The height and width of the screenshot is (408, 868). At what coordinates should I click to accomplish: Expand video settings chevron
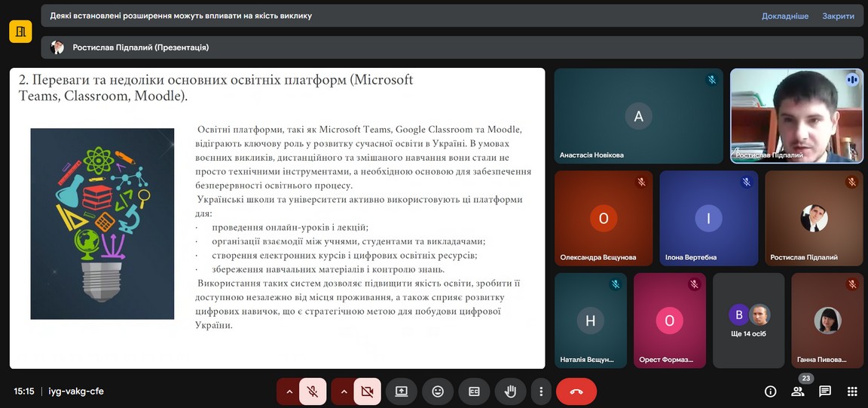(343, 391)
